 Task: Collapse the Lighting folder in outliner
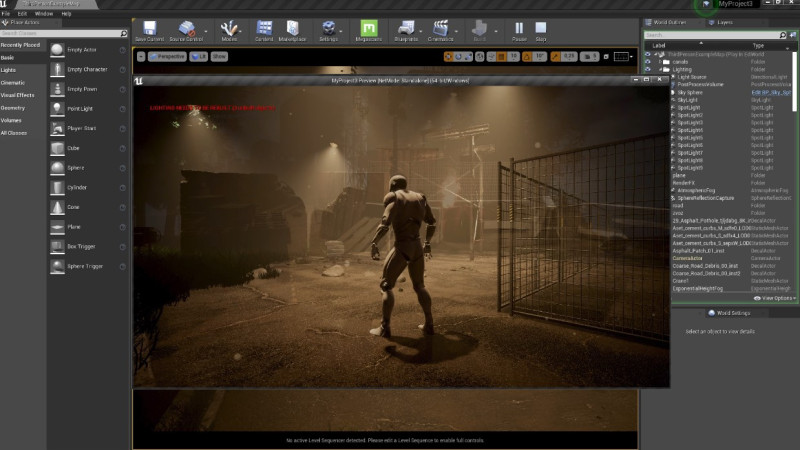[660, 69]
